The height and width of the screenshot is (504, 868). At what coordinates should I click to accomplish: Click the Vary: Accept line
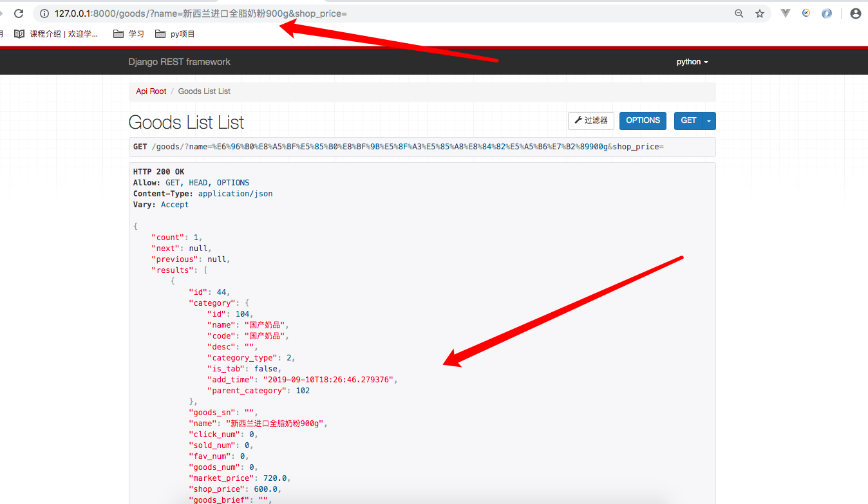pos(161,205)
